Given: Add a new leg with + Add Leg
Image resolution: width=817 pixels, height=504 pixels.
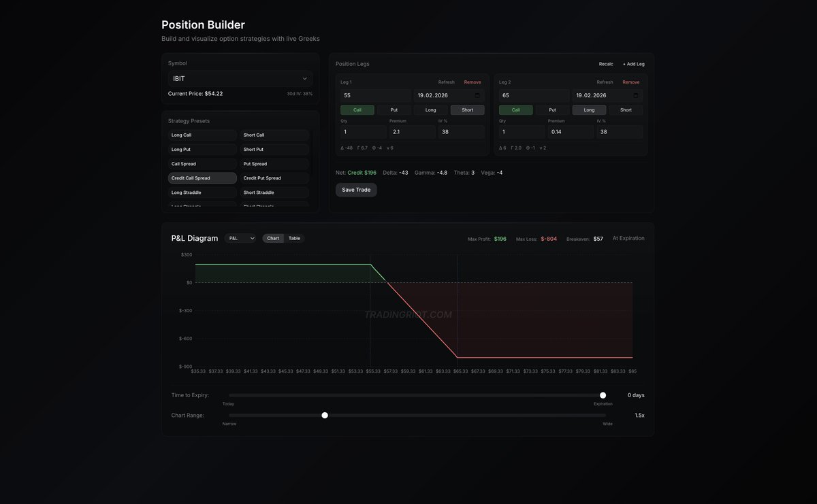Looking at the screenshot, I should point(634,63).
